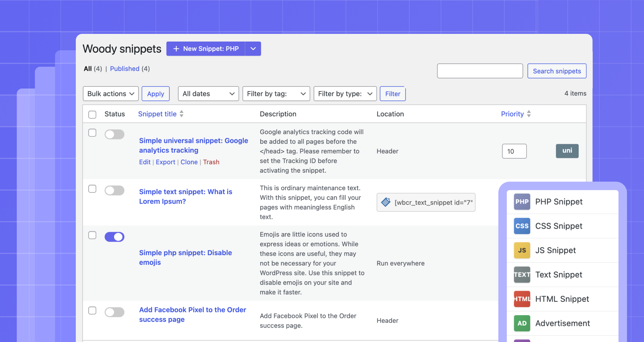Switch to the Published filter tab

pos(124,69)
